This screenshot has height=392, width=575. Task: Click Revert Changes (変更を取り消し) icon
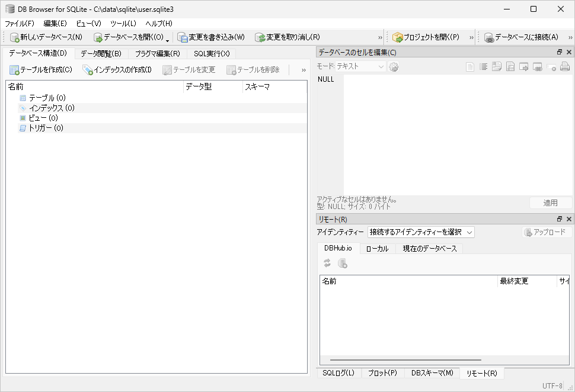point(260,37)
